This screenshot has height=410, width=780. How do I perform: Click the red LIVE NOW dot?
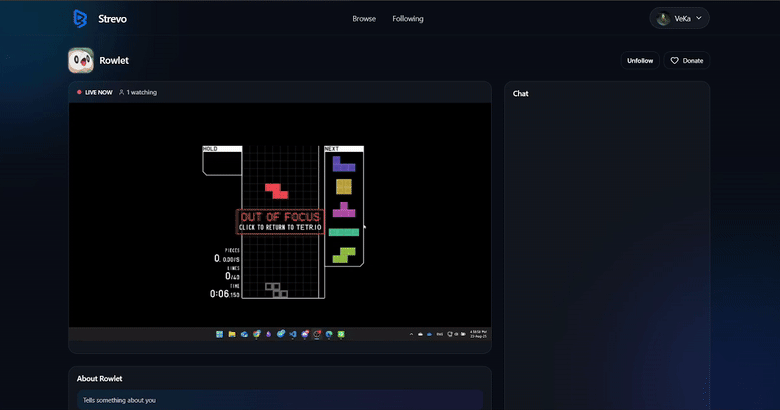pos(79,92)
